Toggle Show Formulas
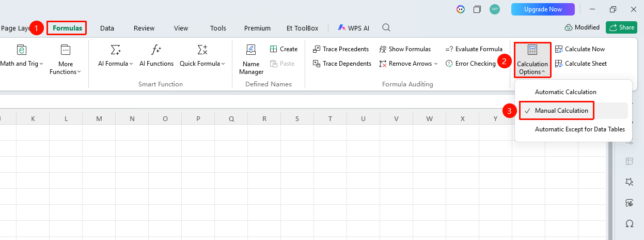The image size is (644, 240). tap(405, 49)
